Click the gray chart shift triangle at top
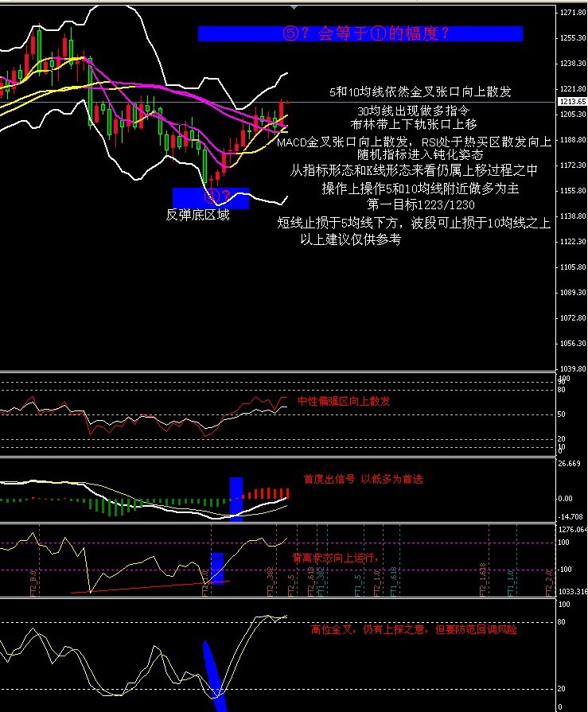 click(294, 6)
